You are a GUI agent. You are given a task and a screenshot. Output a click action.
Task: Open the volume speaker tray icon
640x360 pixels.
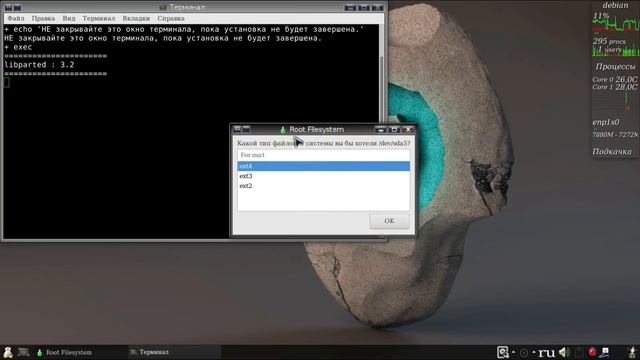[x=564, y=352]
